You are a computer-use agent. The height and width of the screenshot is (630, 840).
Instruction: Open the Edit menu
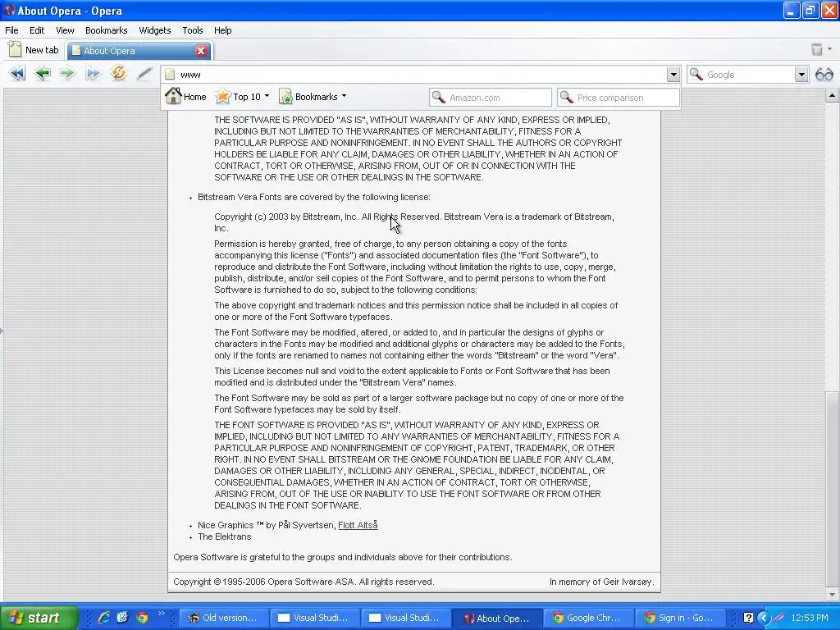click(x=37, y=30)
